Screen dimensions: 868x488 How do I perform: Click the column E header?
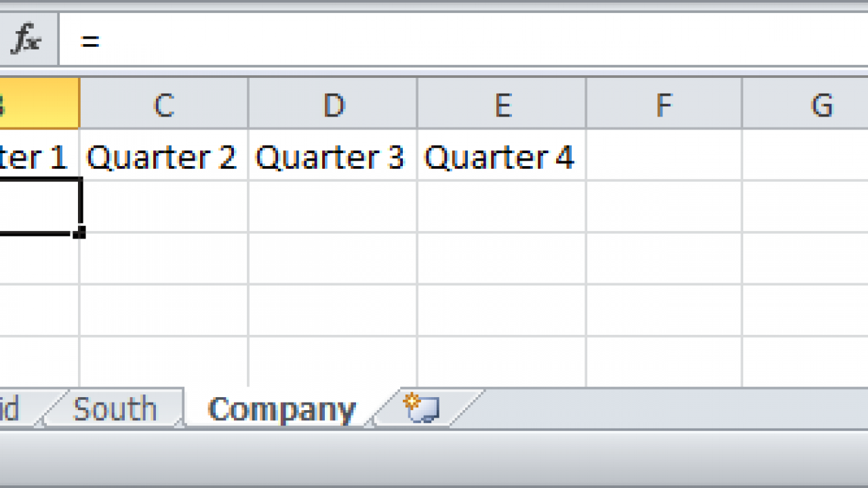[x=502, y=104]
